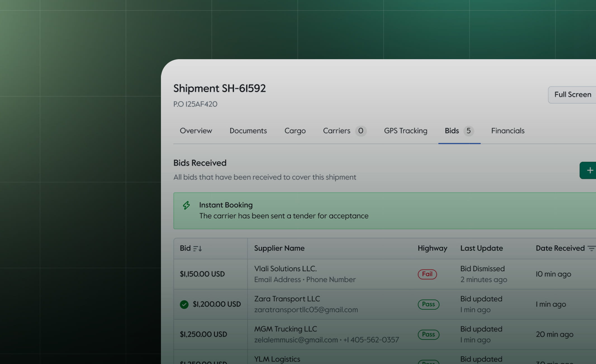Select the $1,150.00 USD bid row
Viewport: 596px width, 364px height.
point(202,274)
